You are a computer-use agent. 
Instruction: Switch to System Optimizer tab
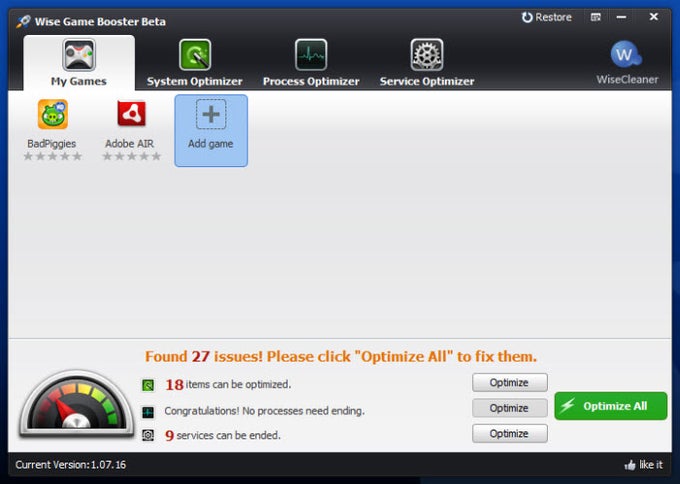coord(194,63)
